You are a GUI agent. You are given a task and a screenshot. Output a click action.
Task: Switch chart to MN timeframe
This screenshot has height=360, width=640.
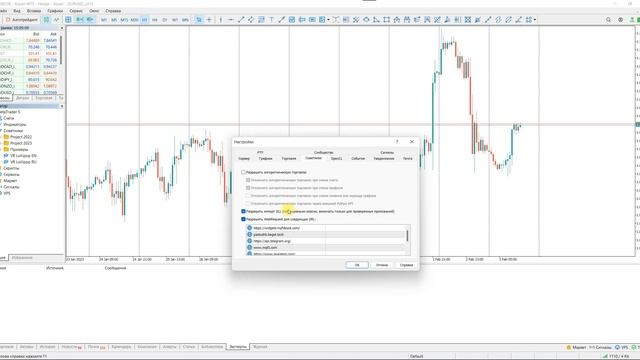click(x=185, y=20)
